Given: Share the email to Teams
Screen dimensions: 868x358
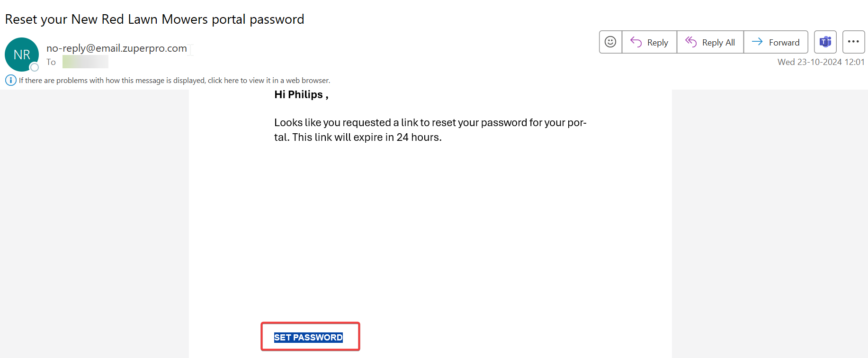Looking at the screenshot, I should point(825,42).
